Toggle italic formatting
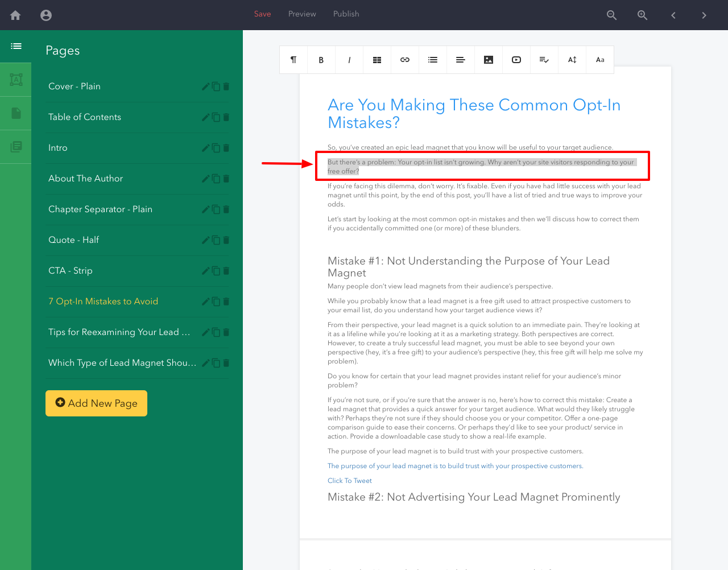 349,60
